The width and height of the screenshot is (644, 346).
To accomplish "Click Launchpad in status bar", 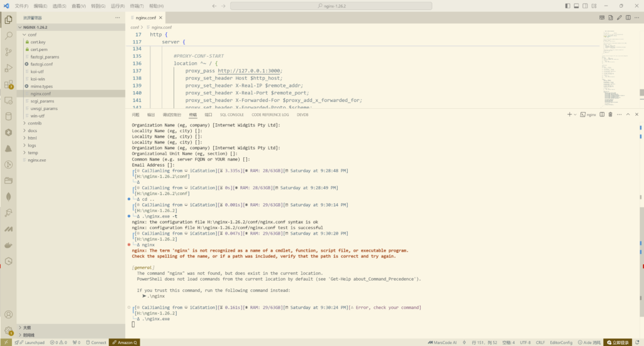I will tap(30, 342).
